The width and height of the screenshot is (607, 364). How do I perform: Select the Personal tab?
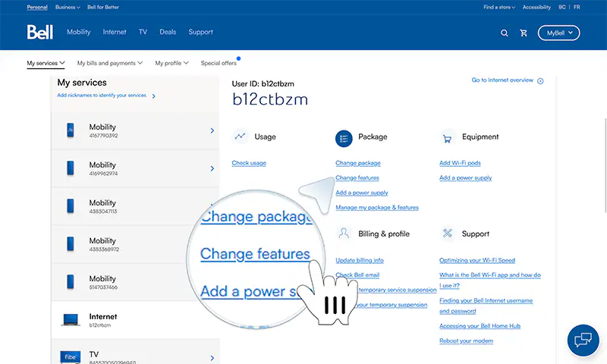coord(37,7)
